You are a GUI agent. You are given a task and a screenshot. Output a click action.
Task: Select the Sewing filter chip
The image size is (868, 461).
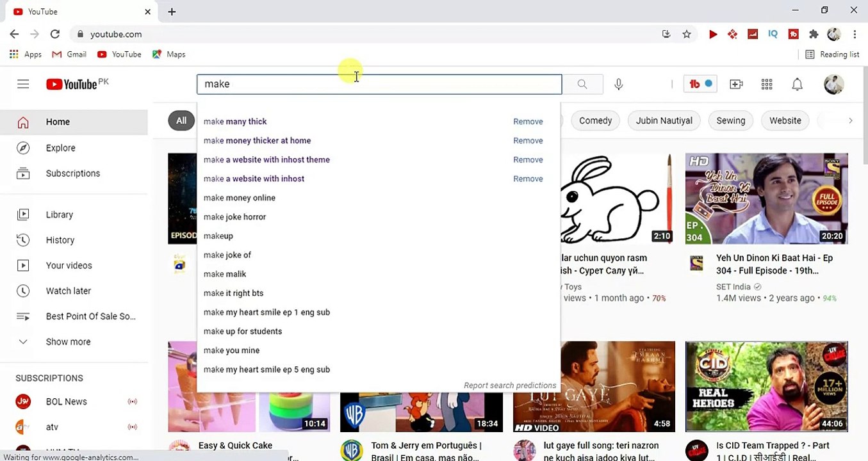tap(731, 120)
